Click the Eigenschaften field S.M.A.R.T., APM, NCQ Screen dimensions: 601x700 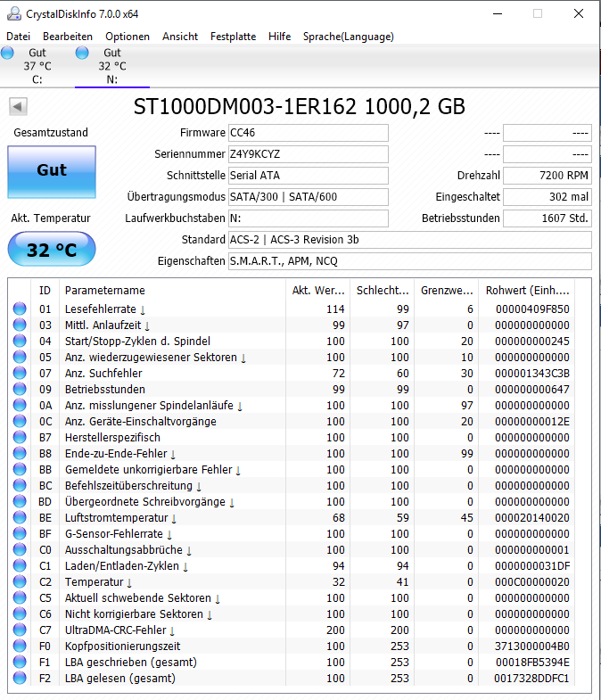[410, 261]
